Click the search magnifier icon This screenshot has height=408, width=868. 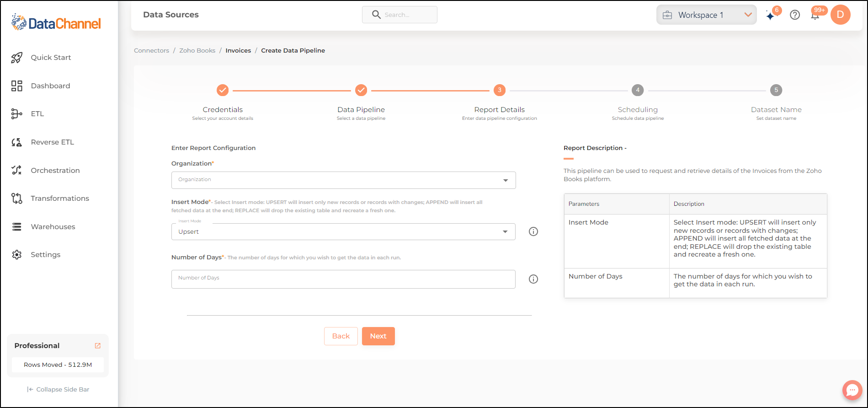376,15
